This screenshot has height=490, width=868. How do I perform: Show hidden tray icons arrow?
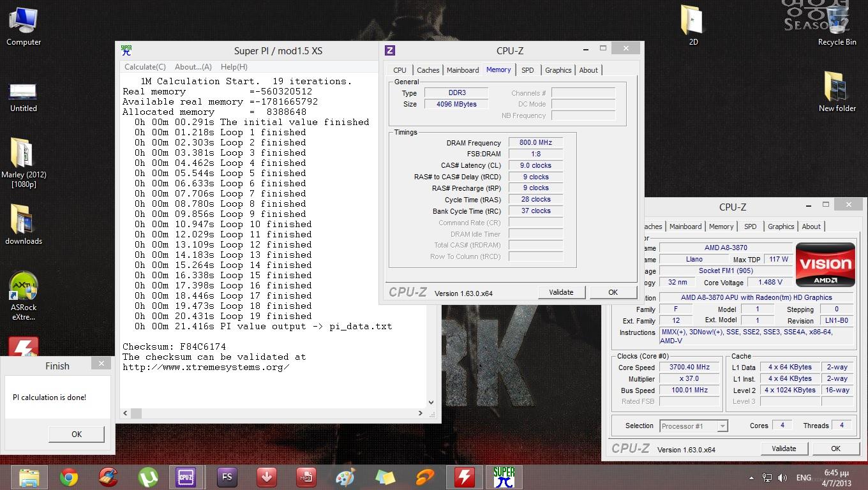click(751, 477)
